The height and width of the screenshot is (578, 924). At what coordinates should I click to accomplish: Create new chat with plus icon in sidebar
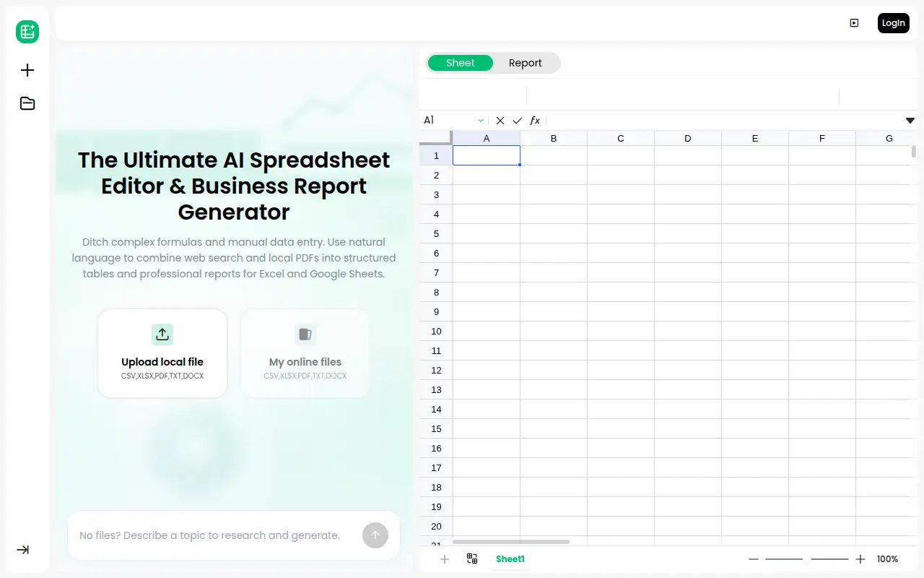(27, 70)
